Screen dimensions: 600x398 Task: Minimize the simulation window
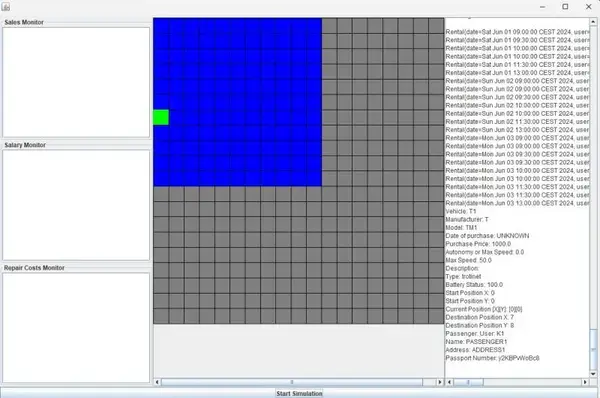pyautogui.click(x=543, y=7)
